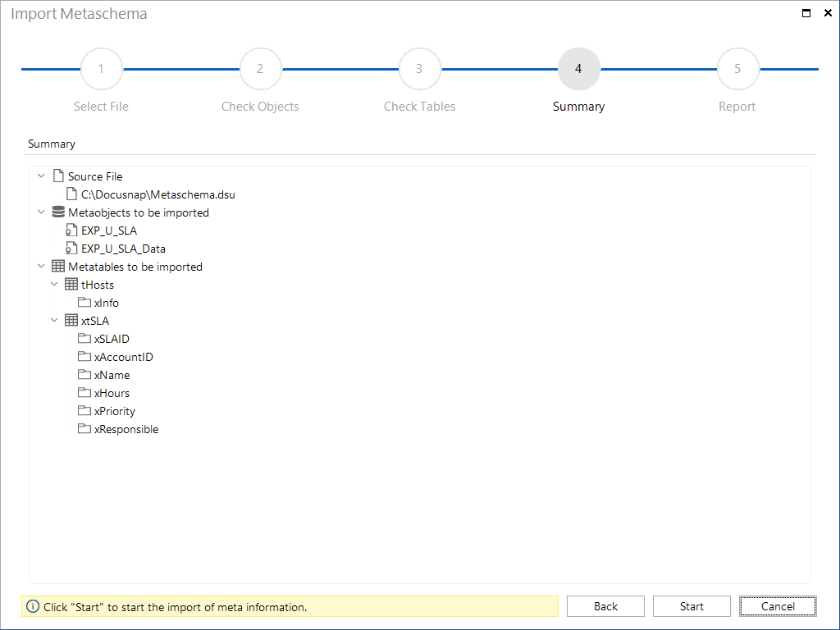Collapse the Source File node
Viewport: 840px width, 630px height.
(x=41, y=176)
